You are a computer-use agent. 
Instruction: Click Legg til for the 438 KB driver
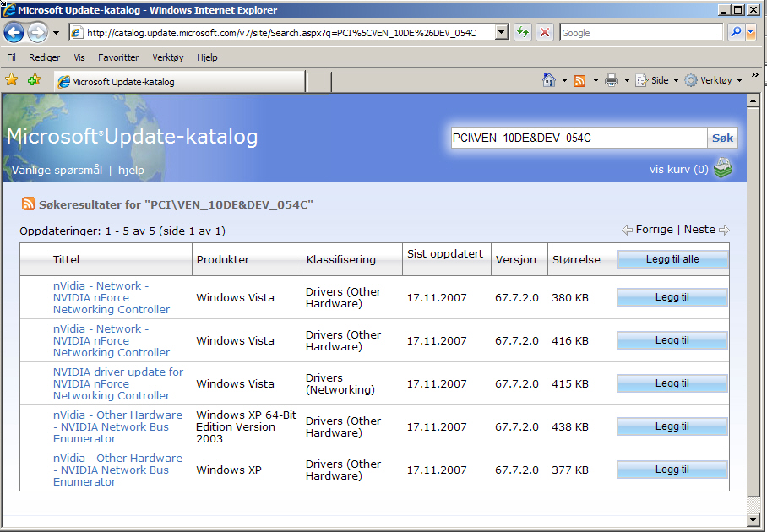[672, 426]
